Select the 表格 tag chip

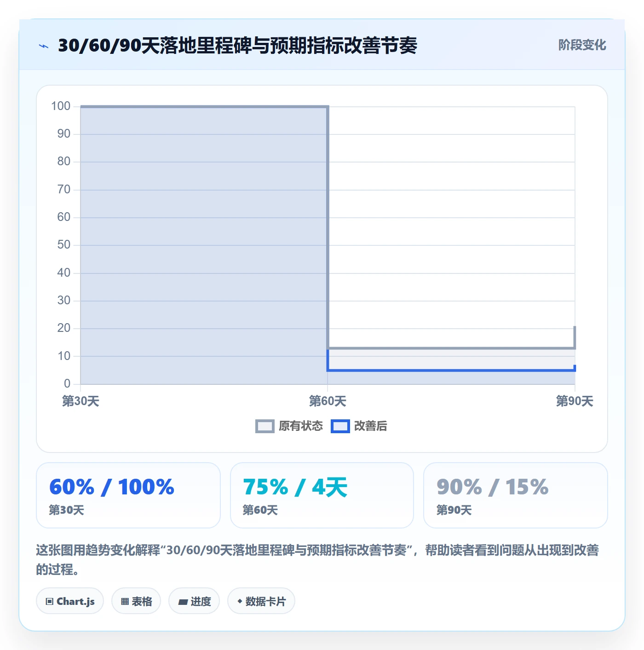click(136, 601)
